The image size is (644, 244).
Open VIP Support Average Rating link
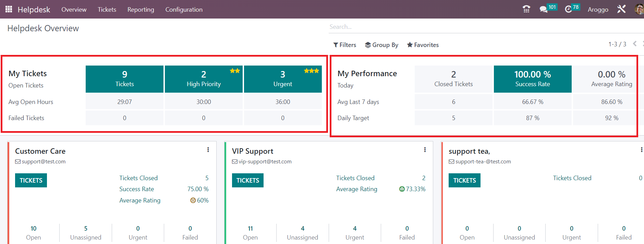[x=356, y=189]
